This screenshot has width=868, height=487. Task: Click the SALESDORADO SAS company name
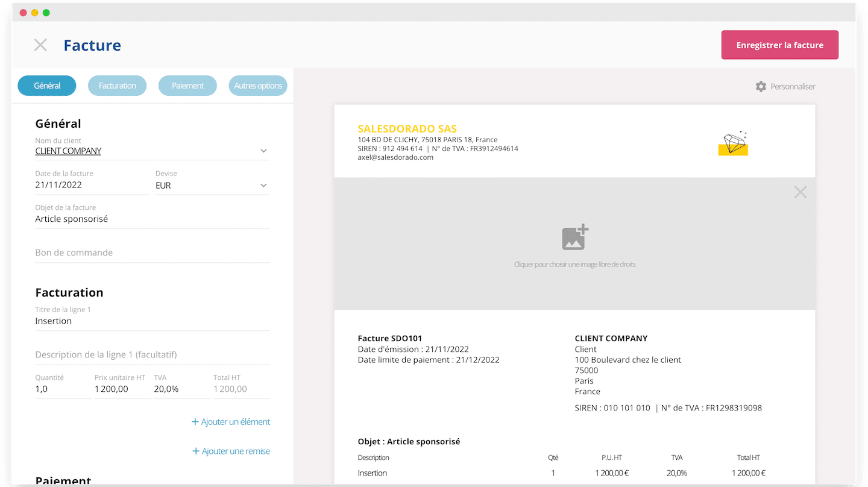pyautogui.click(x=407, y=128)
